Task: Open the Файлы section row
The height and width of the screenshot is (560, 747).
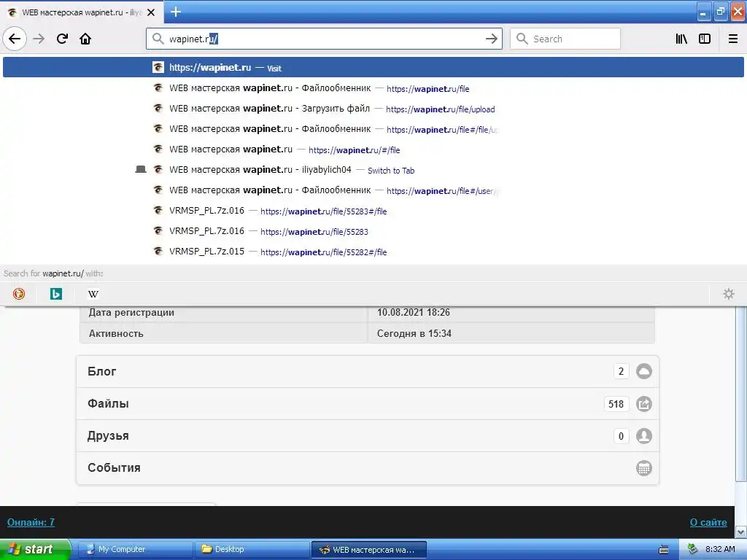Action: point(368,404)
